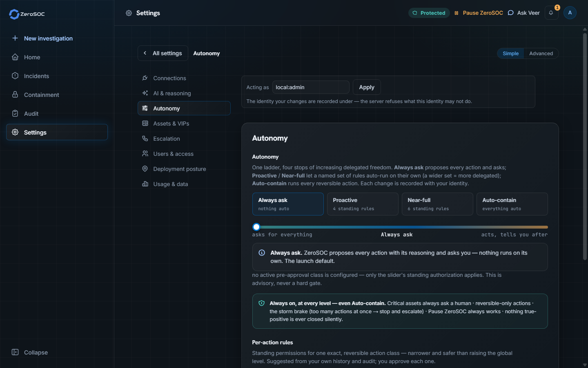The image size is (588, 368).
Task: Select the Near-full autonomy level
Action: (x=437, y=204)
